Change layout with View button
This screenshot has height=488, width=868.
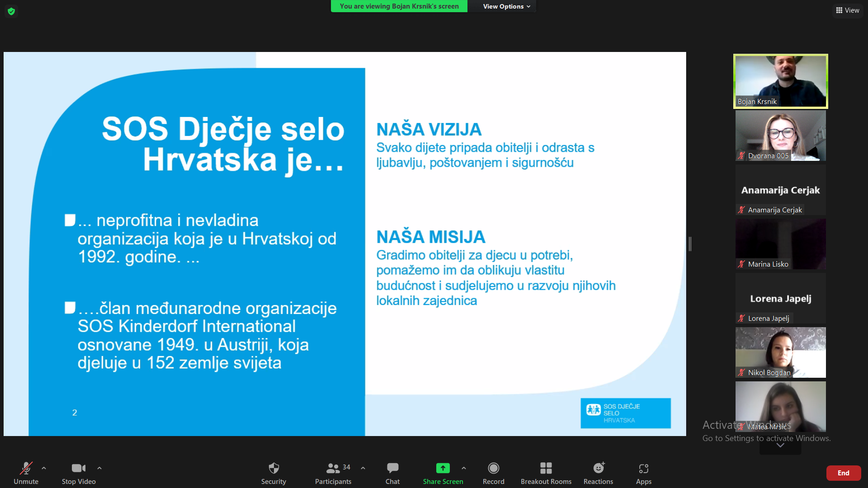(x=848, y=10)
